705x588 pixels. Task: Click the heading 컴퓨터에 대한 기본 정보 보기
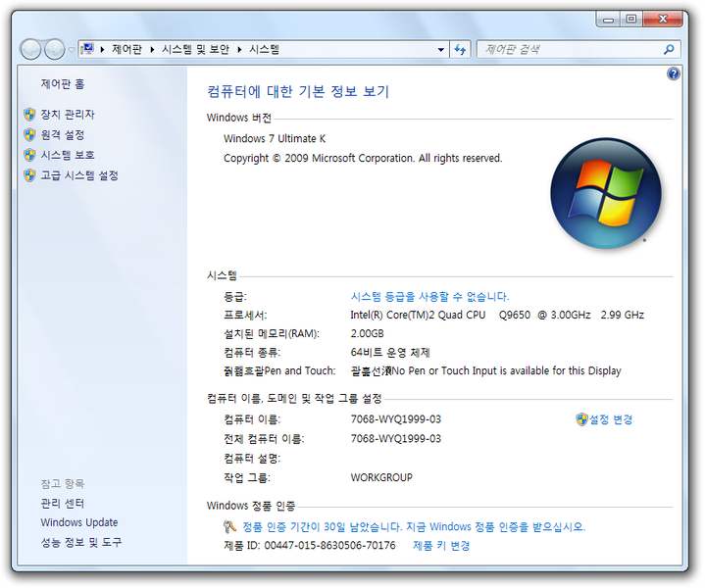(298, 91)
